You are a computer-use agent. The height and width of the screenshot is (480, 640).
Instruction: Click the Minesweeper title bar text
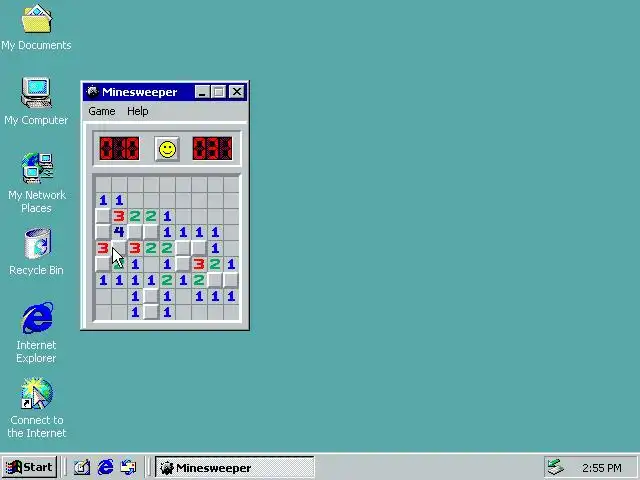[x=140, y=92]
